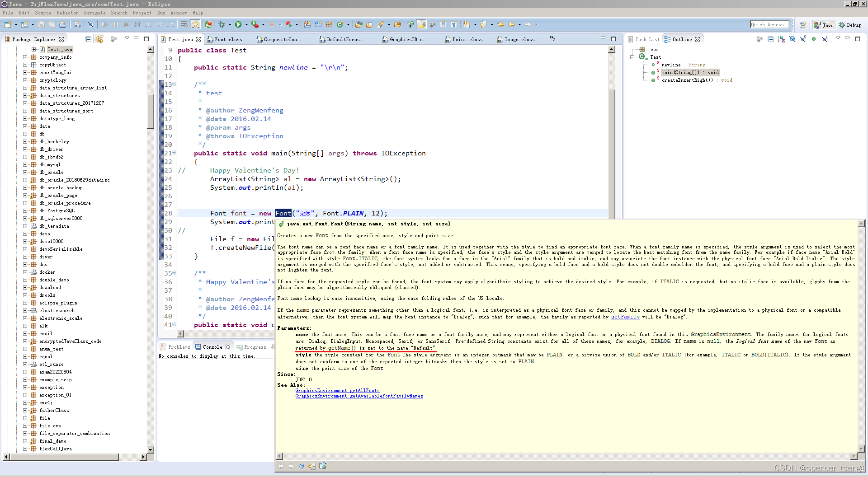
Task: Click the getFamily hyperlink in Javadoc popup
Action: tap(625, 317)
